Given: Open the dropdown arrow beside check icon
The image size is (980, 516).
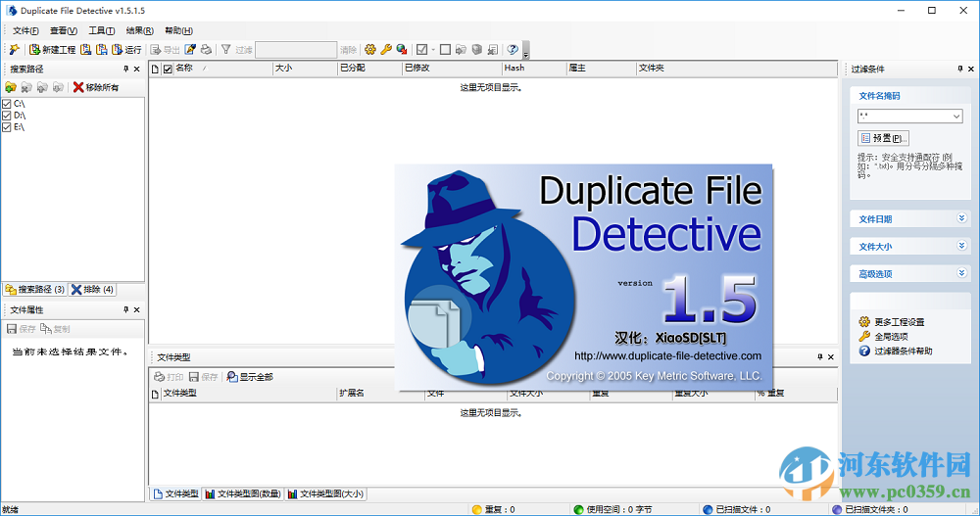Looking at the screenshot, I should click(x=433, y=49).
